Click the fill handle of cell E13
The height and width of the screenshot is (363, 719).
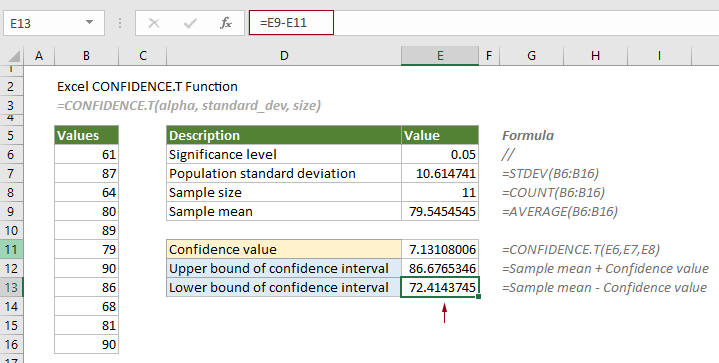click(478, 297)
